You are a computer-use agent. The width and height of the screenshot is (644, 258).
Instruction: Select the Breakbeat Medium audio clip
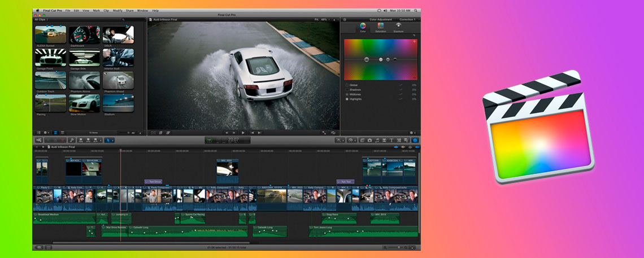(x=64, y=218)
